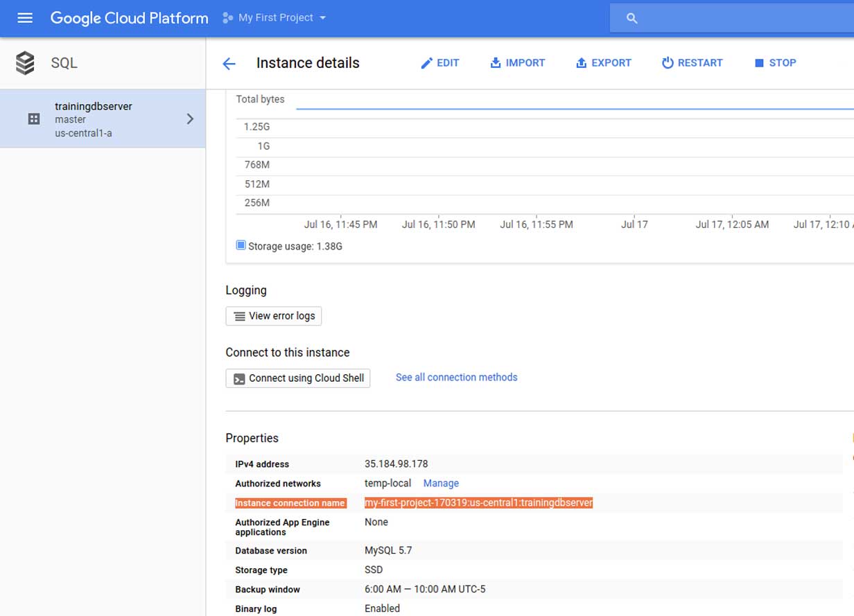
Task: Open the hamburger navigation menu
Action: tap(25, 18)
